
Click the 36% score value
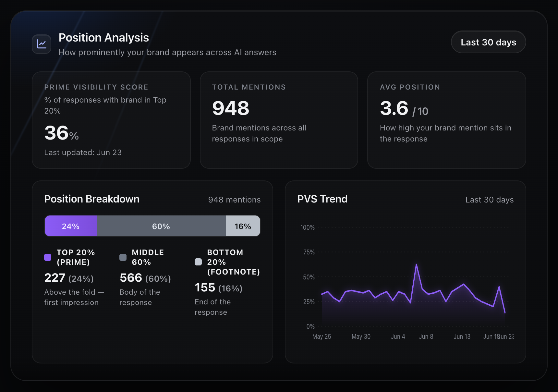[x=62, y=133]
